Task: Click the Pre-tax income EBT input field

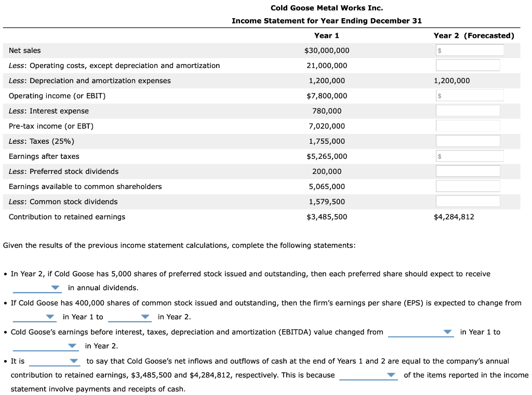Action: pyautogui.click(x=468, y=125)
